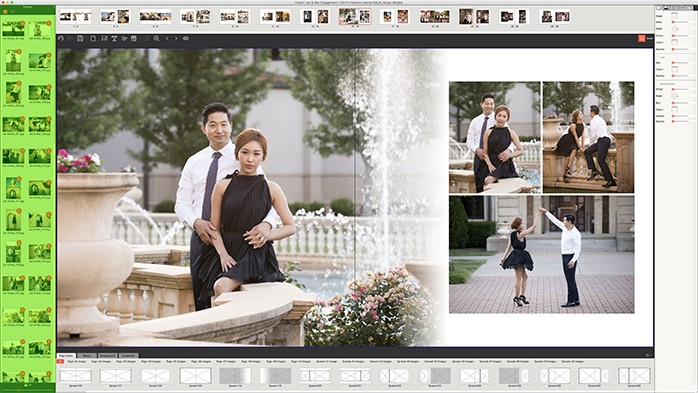
Task: Adjust the Line Size slider
Action: tap(680, 63)
